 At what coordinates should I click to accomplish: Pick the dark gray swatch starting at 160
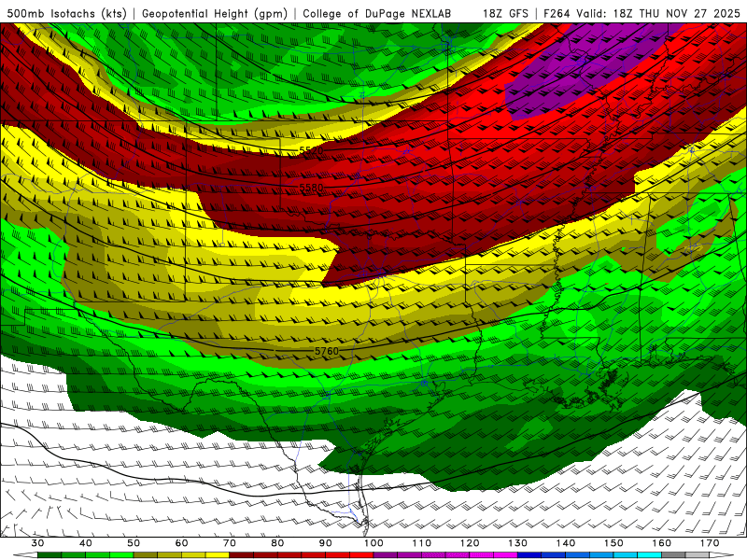click(x=673, y=555)
